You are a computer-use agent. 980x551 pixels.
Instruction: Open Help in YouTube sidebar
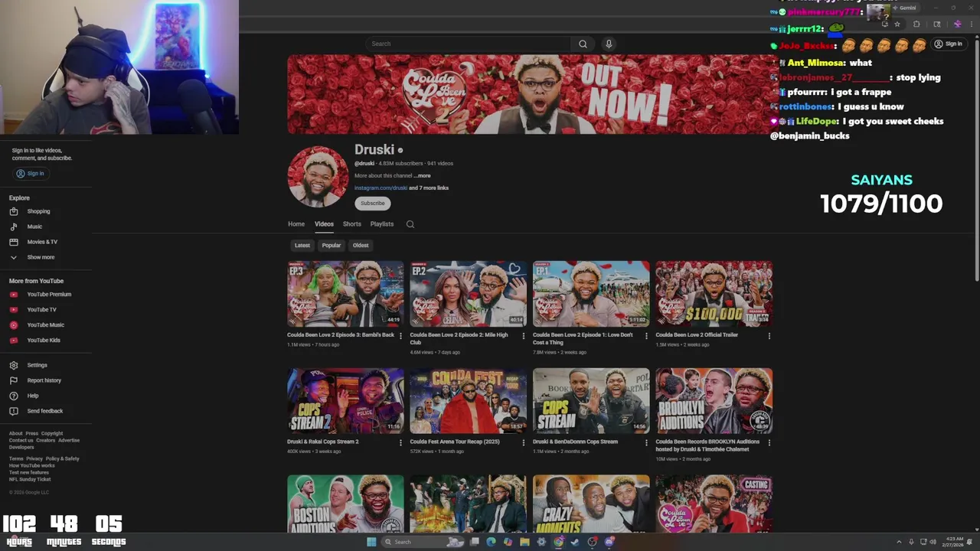point(33,396)
